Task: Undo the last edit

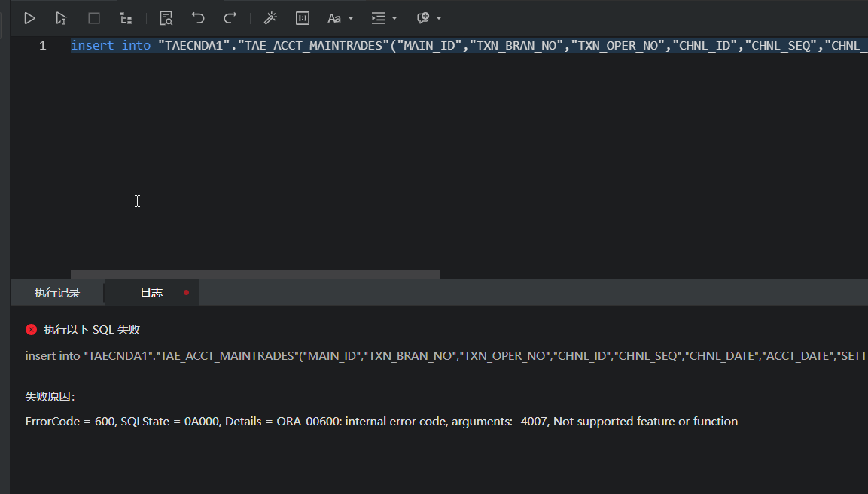Action: click(x=198, y=18)
